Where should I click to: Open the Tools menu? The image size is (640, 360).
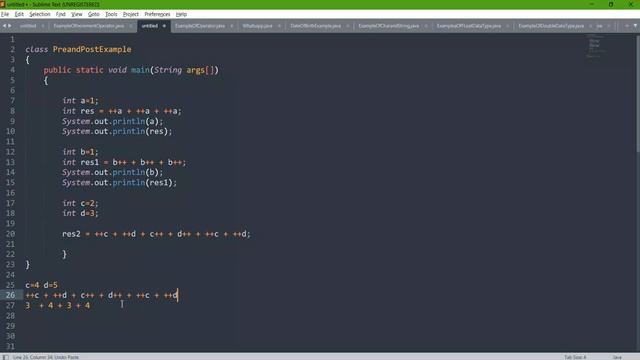111,14
